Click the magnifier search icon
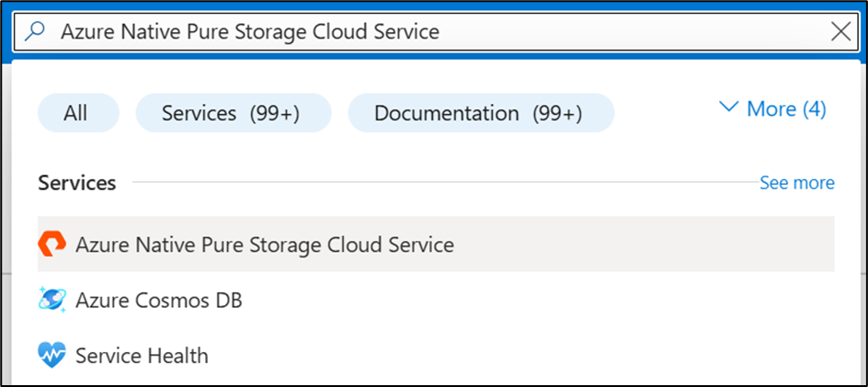This screenshot has width=868, height=387. tap(33, 31)
